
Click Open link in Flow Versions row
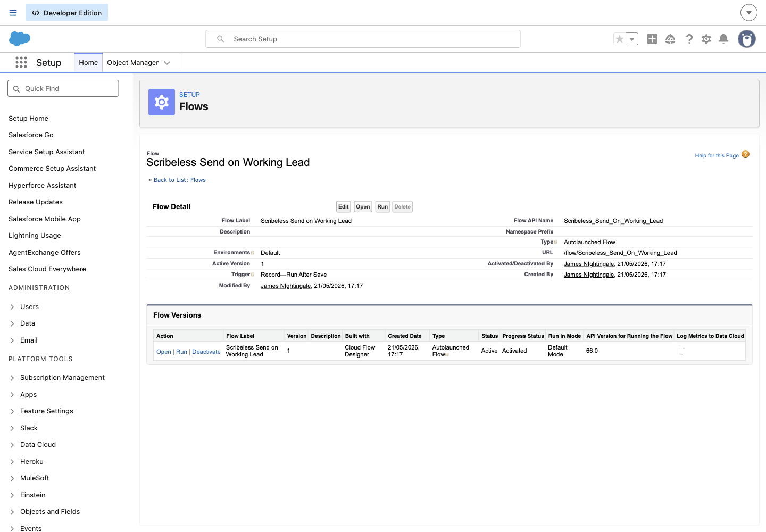click(x=164, y=352)
